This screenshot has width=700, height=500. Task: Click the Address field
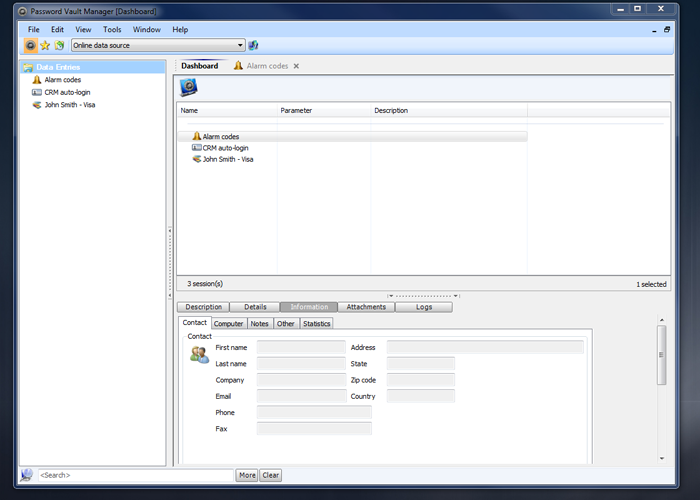click(x=485, y=347)
